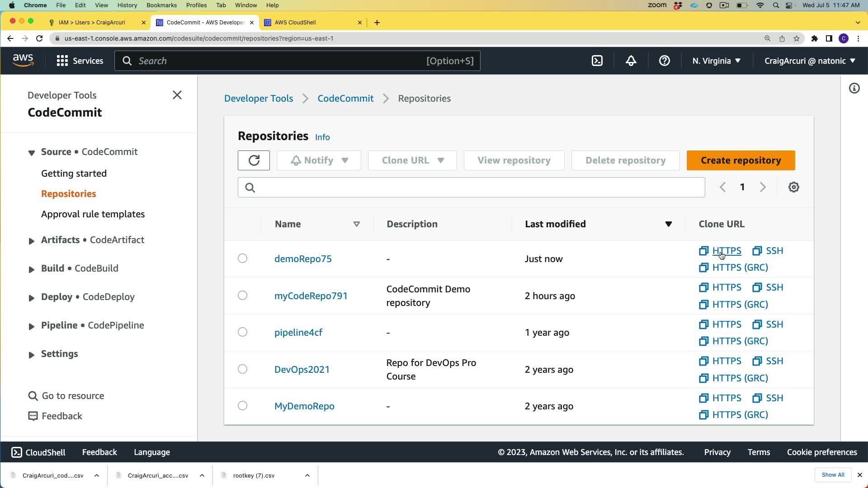Click the repositories search filter field
Screen dimensions: 868x488
[x=471, y=188]
